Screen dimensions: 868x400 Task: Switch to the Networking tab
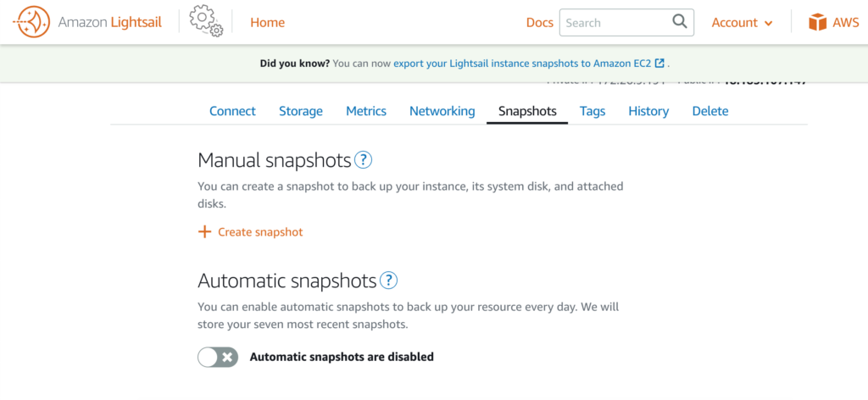442,111
